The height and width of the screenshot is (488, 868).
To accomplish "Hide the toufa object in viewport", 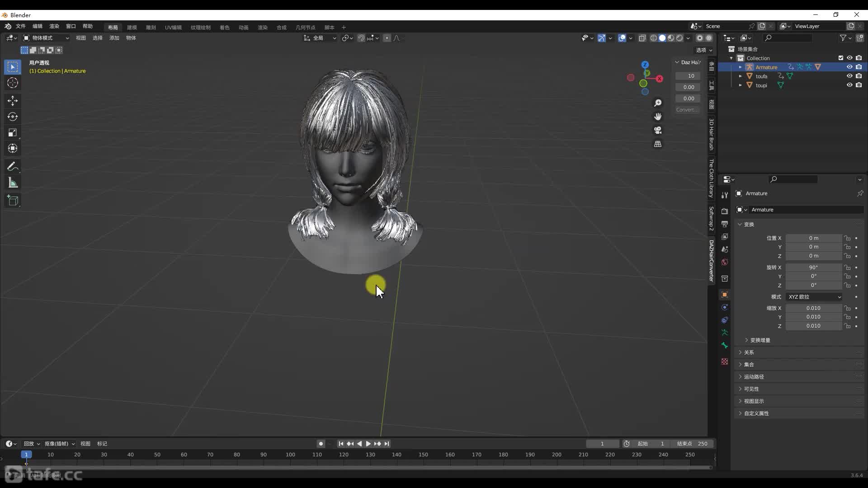I will pos(849,76).
